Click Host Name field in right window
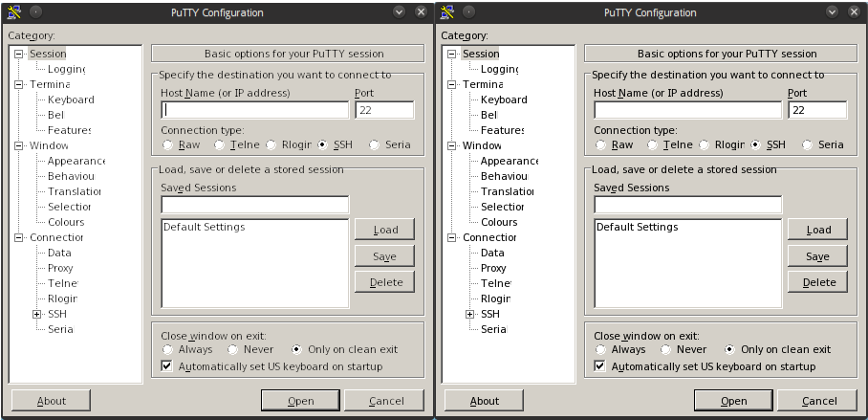Screen dimensions: 868x420 click(x=688, y=110)
